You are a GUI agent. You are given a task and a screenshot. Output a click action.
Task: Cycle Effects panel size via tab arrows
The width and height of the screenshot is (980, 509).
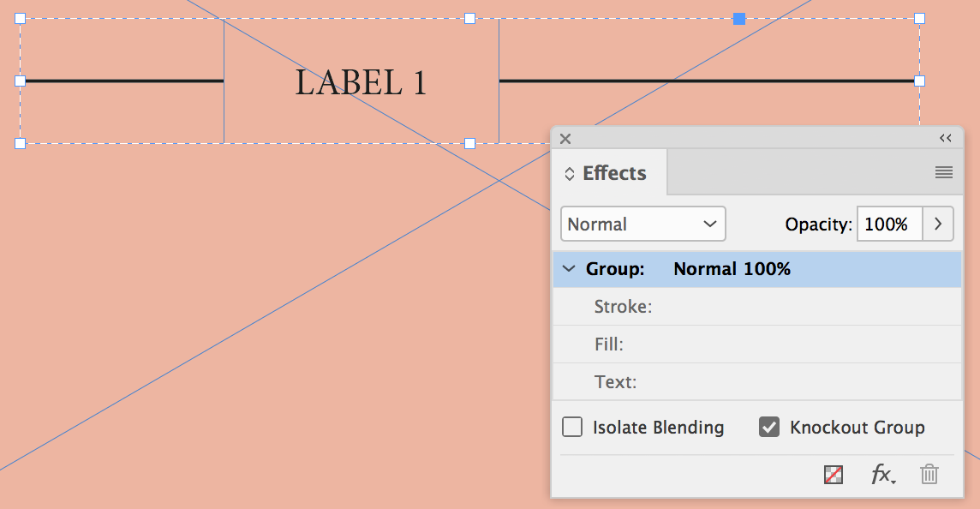(570, 173)
